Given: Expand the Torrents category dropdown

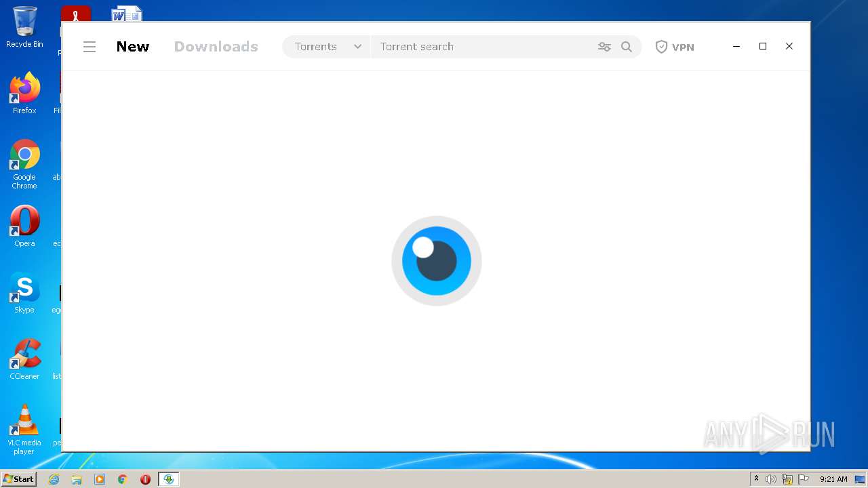Looking at the screenshot, I should click(326, 47).
